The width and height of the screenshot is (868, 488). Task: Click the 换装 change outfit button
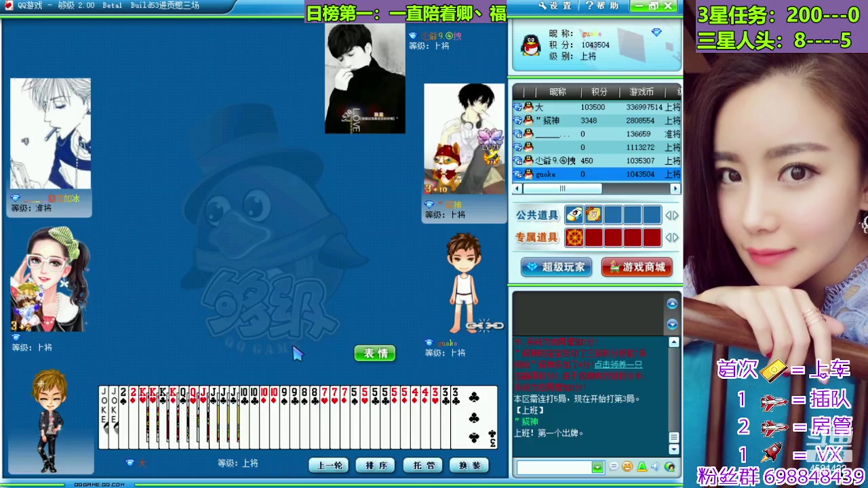click(470, 466)
